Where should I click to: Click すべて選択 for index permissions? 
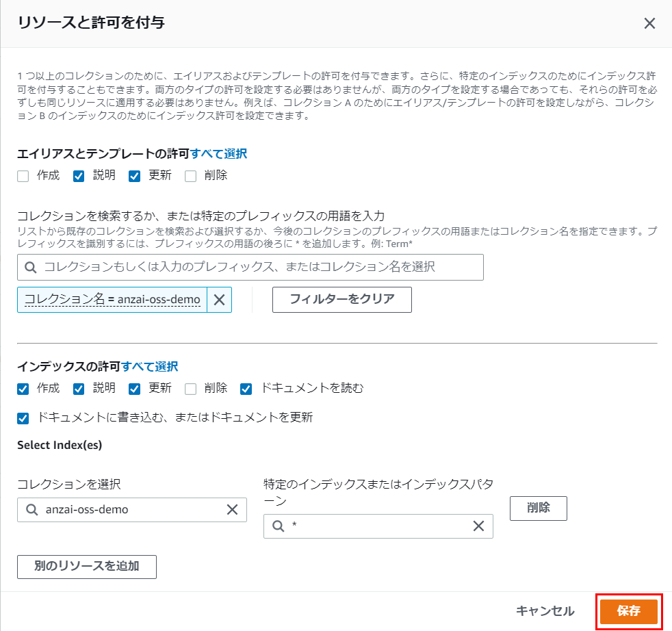(150, 367)
